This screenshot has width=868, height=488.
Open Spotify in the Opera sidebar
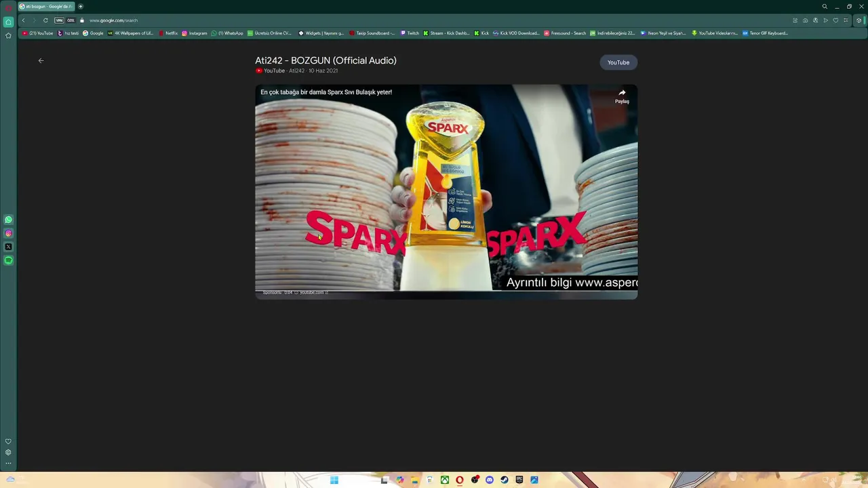point(8,260)
